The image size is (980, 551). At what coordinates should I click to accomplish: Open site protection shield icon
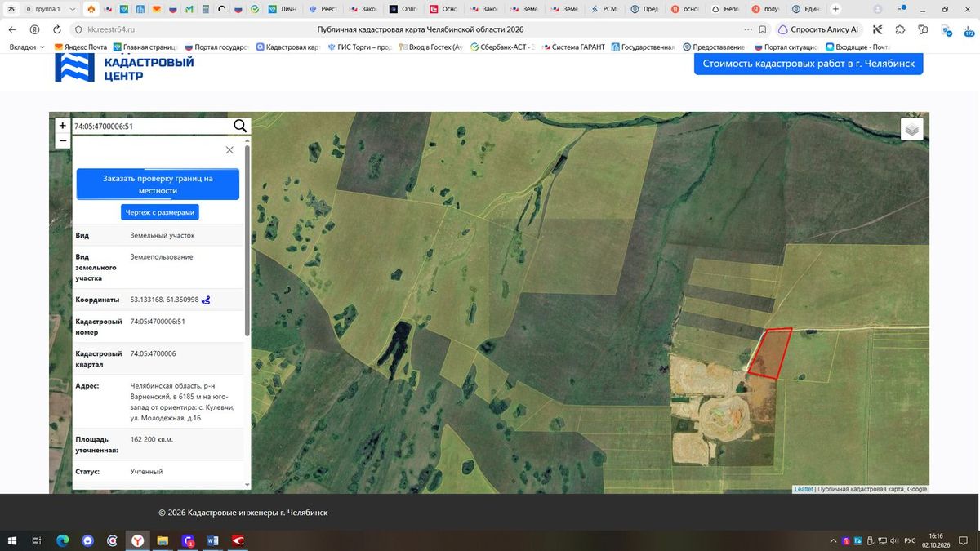tap(78, 29)
